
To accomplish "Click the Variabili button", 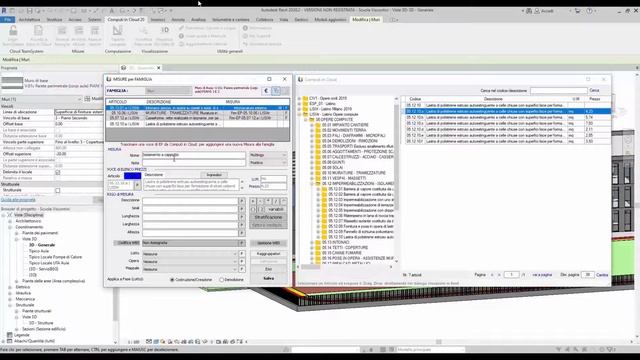I will tap(276, 209).
